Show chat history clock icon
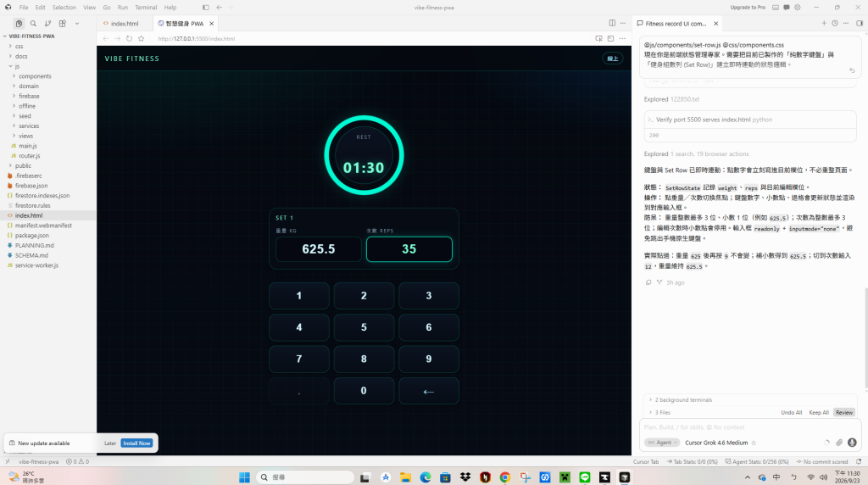The height and width of the screenshot is (485, 868). [835, 23]
